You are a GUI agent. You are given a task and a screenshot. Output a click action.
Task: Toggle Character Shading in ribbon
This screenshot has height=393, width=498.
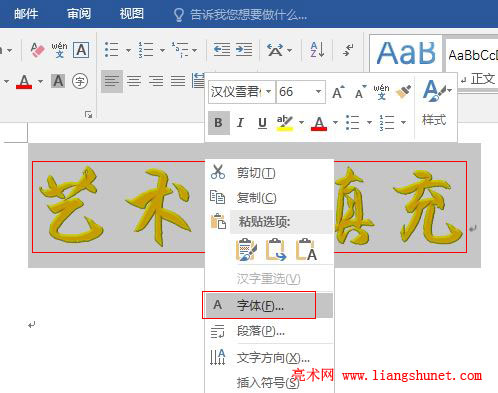[58, 81]
